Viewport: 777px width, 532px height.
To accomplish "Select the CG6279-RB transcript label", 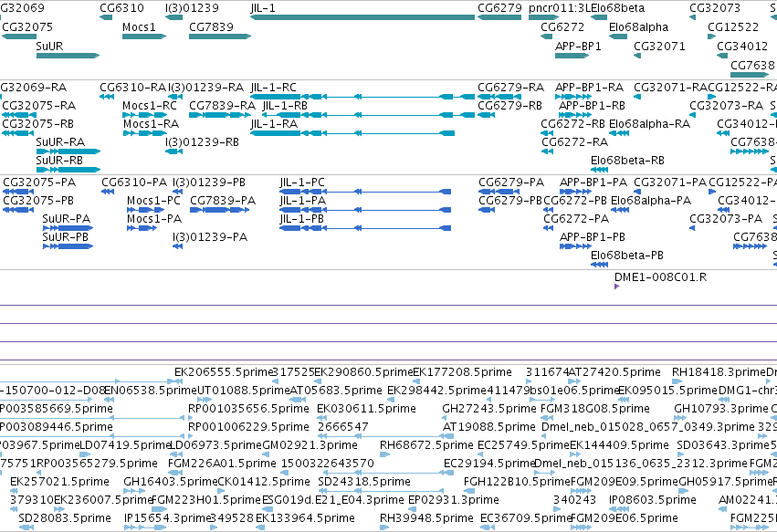I will click(x=509, y=106).
